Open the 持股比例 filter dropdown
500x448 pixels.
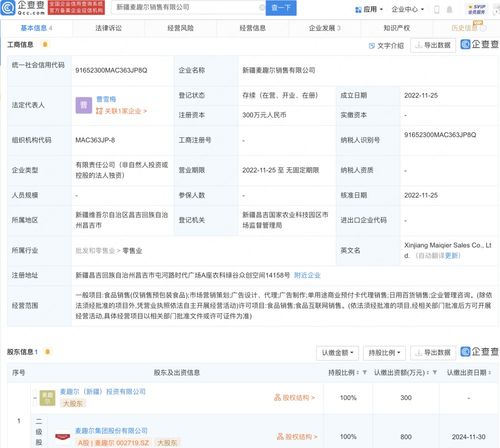coord(384,353)
